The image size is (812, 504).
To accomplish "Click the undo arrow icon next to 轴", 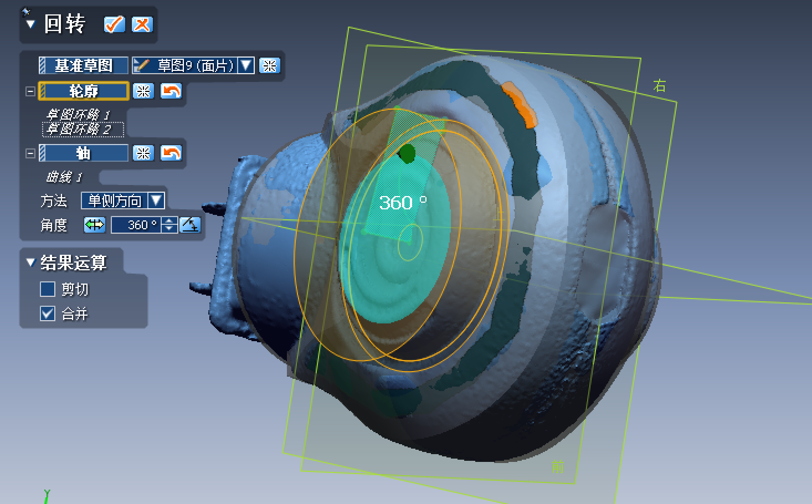I will [x=171, y=153].
